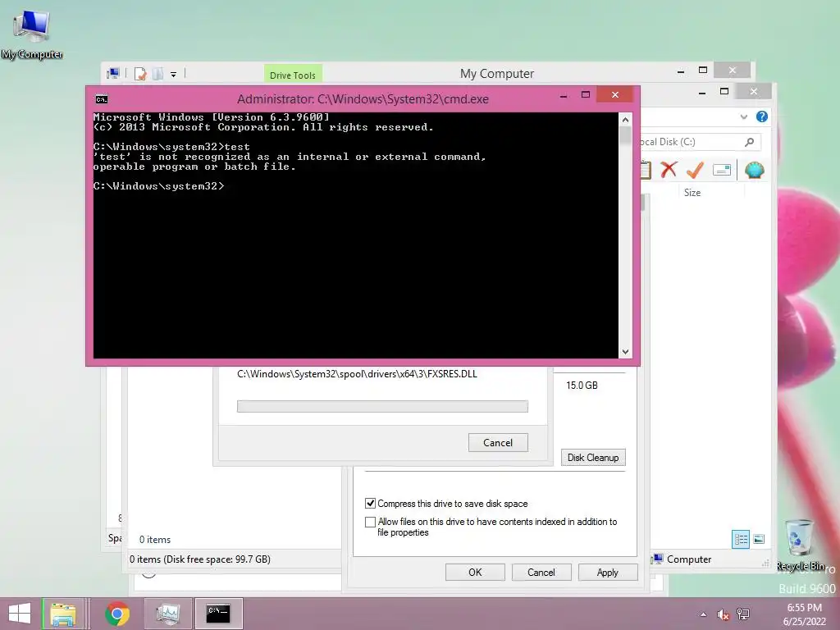This screenshot has width=840, height=630.
Task: Switch to details view icon
Action: pyautogui.click(x=741, y=539)
